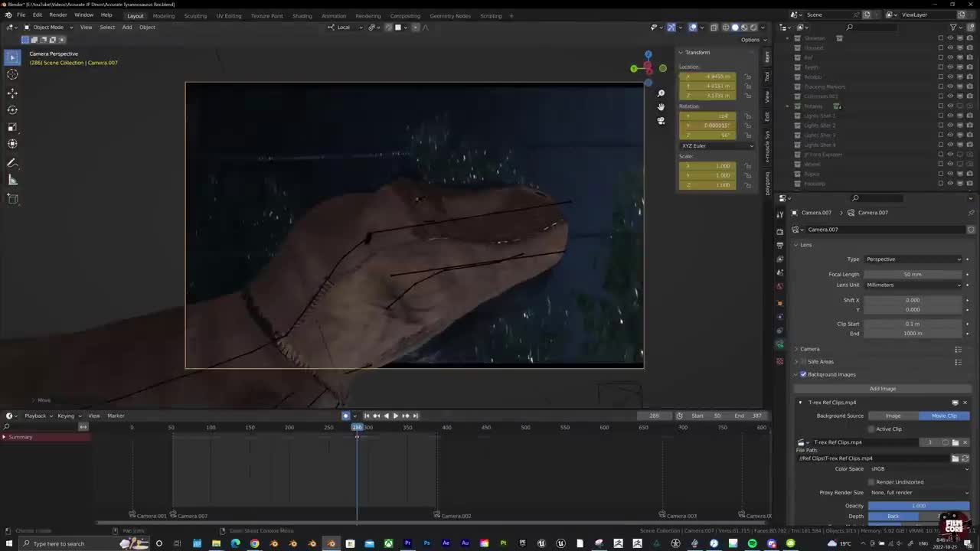Click the Add Image button
The height and width of the screenshot is (551, 980).
[882, 389]
